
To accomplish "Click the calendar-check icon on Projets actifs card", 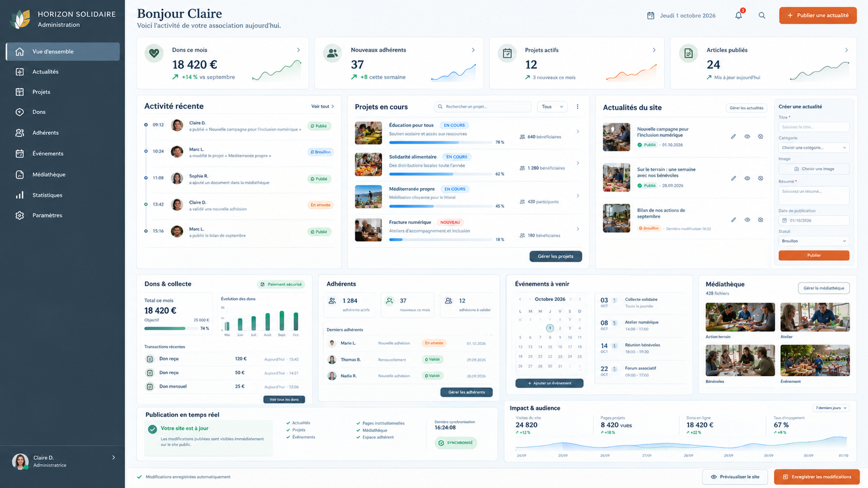I will (507, 53).
